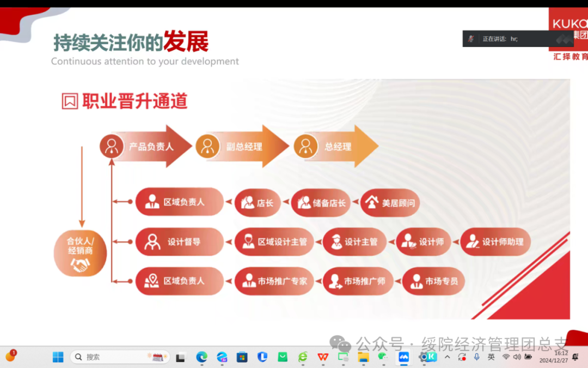The image size is (588, 368).
Task: Click the 合伙人/经销商 circle on slide
Action: coord(81,253)
